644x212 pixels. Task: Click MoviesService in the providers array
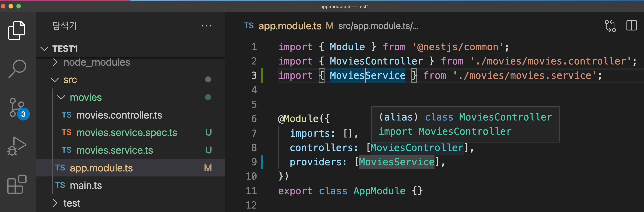[397, 162]
